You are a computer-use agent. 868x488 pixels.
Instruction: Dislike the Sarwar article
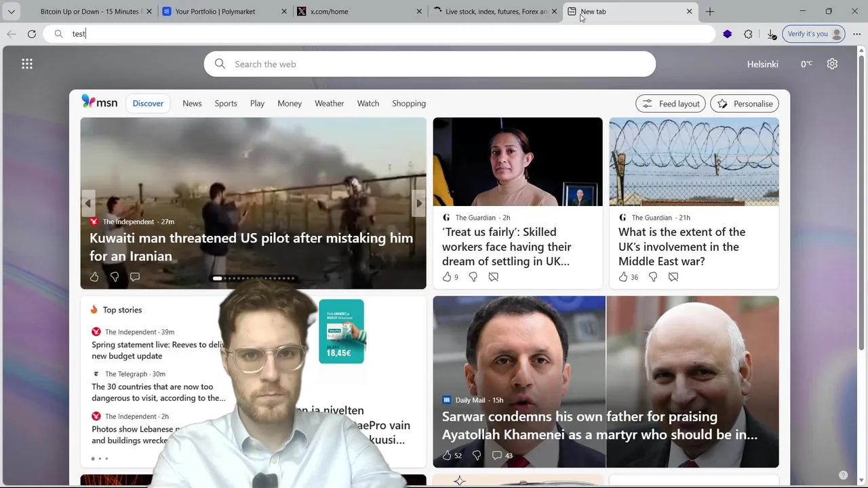tap(477, 455)
